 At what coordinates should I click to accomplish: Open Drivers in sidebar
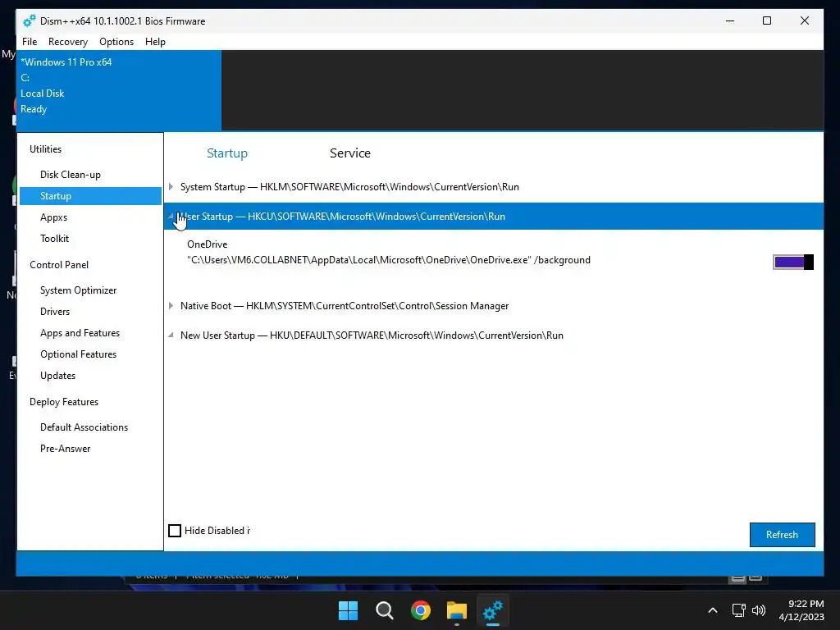tap(55, 312)
